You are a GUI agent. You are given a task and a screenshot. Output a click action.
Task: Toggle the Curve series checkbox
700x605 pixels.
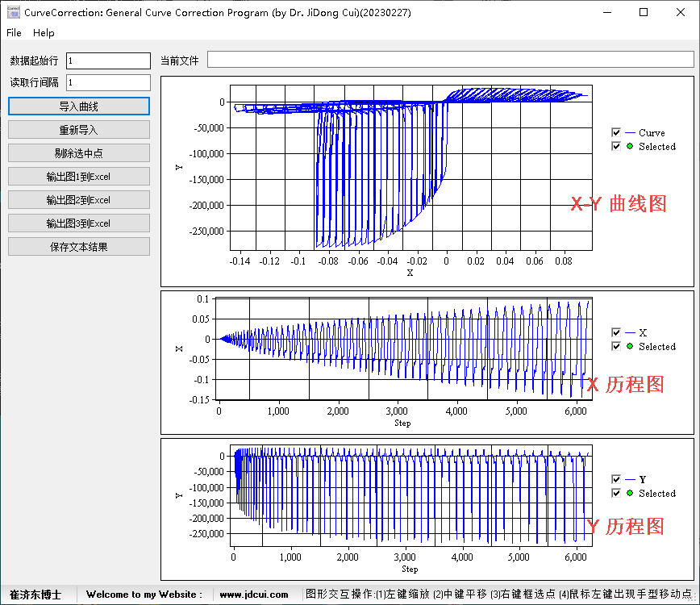click(616, 132)
